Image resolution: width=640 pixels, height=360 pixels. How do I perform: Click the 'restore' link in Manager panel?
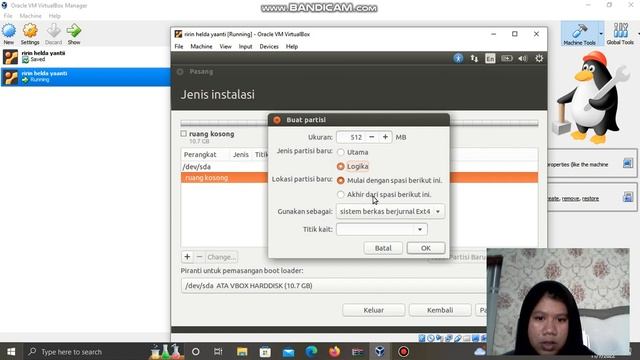[590, 198]
